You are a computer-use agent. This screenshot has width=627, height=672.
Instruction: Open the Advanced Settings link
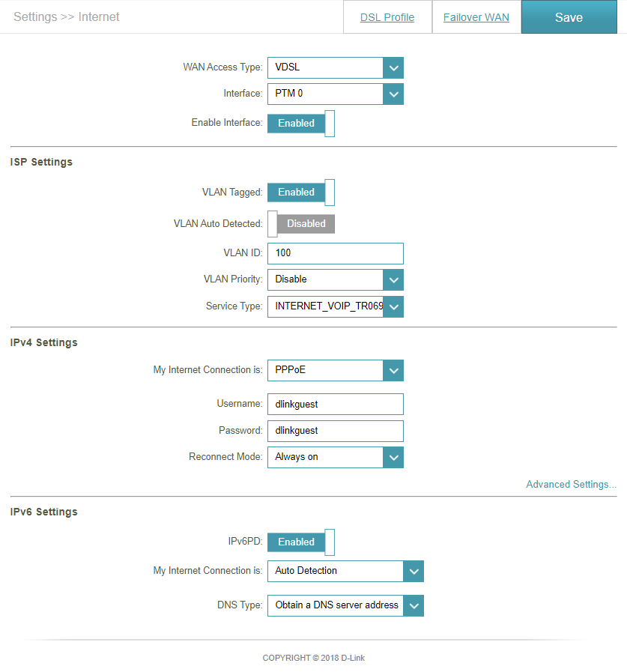pos(571,484)
